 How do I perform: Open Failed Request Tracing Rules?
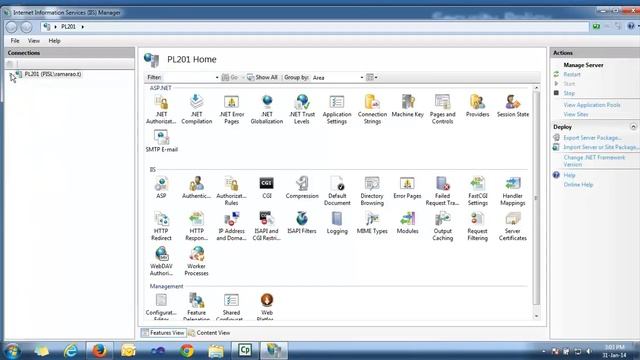pyautogui.click(x=442, y=191)
